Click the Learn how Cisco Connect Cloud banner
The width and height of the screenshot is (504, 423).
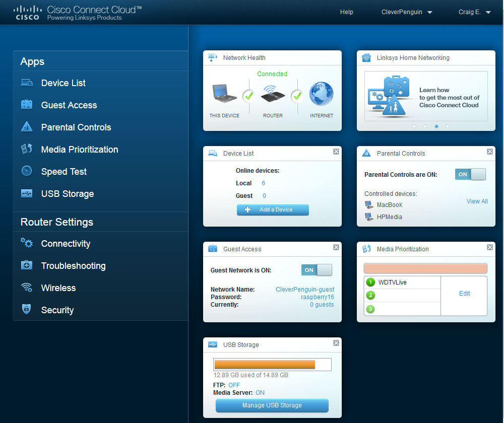tap(426, 96)
